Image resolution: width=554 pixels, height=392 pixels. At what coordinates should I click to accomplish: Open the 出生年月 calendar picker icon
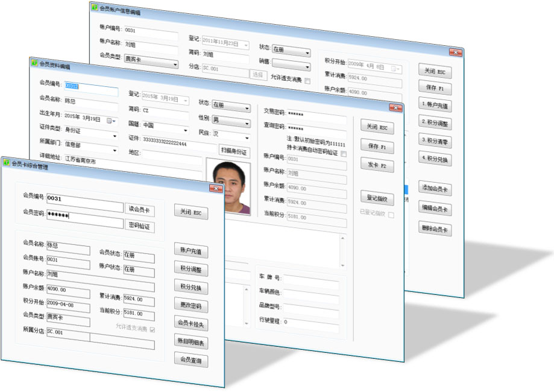pyautogui.click(x=111, y=121)
